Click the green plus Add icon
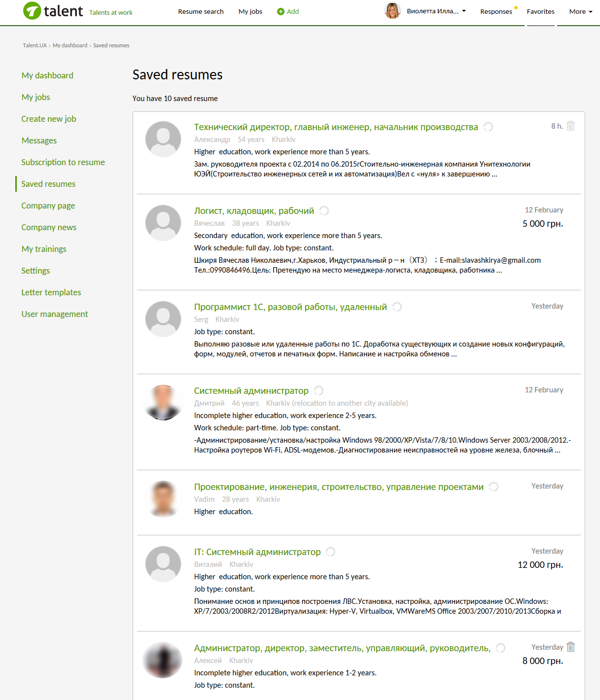 coord(281,11)
